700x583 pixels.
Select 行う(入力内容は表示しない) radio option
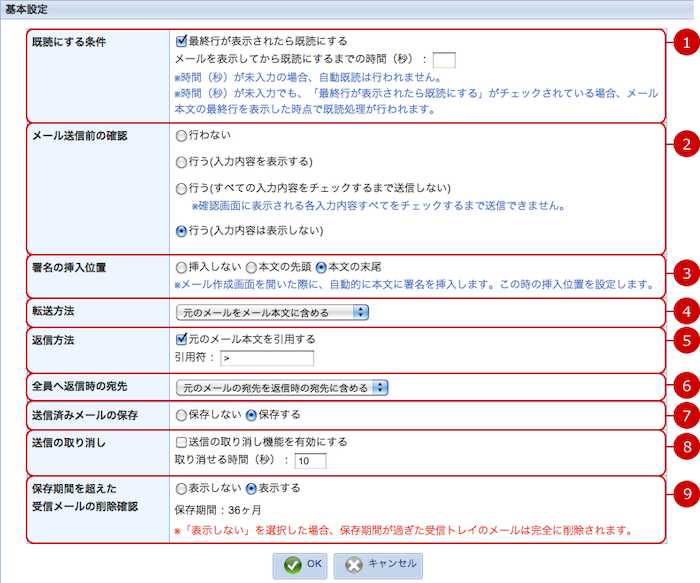(x=181, y=231)
